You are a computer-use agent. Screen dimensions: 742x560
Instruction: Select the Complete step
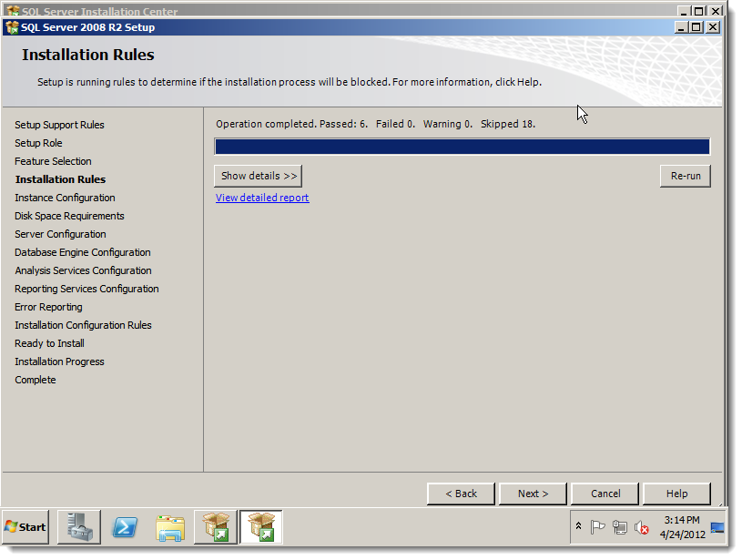tap(36, 380)
